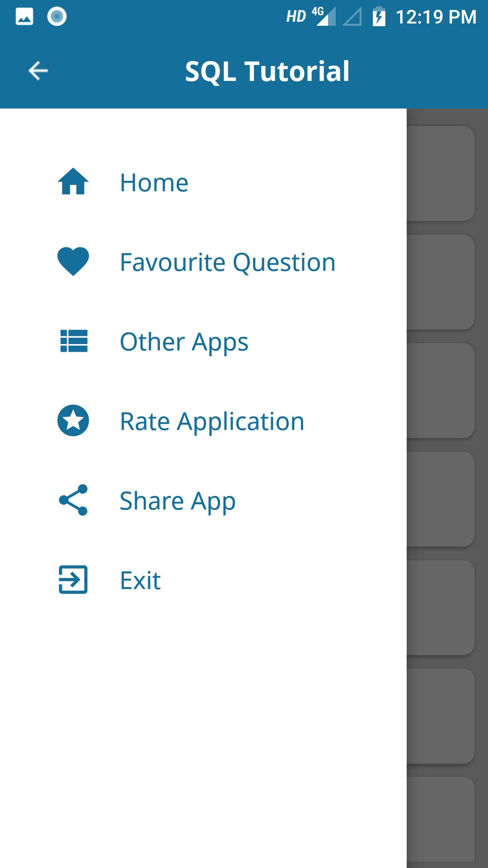This screenshot has height=868, width=488.
Task: Tap the first dimmed card behind drawer
Action: (441, 174)
